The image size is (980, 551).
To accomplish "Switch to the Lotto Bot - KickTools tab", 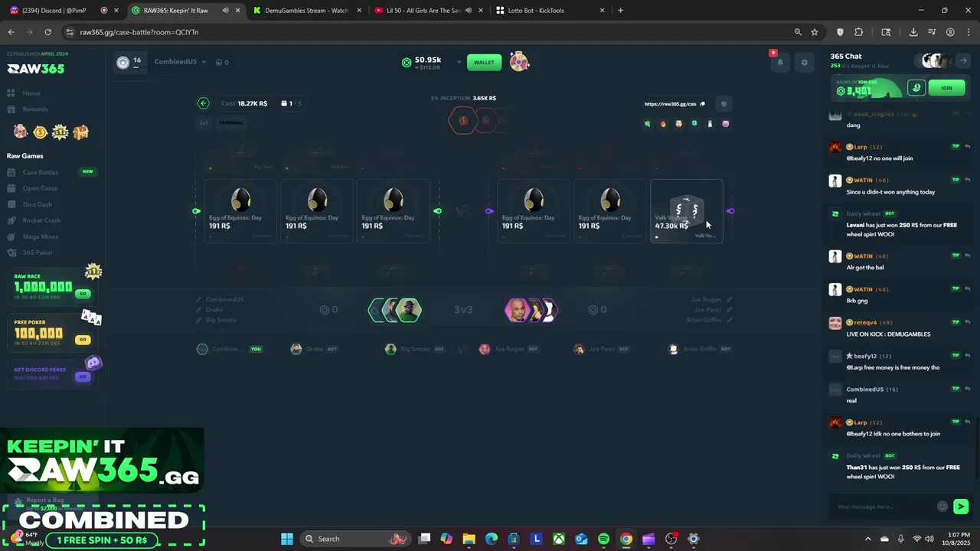I will pyautogui.click(x=548, y=11).
